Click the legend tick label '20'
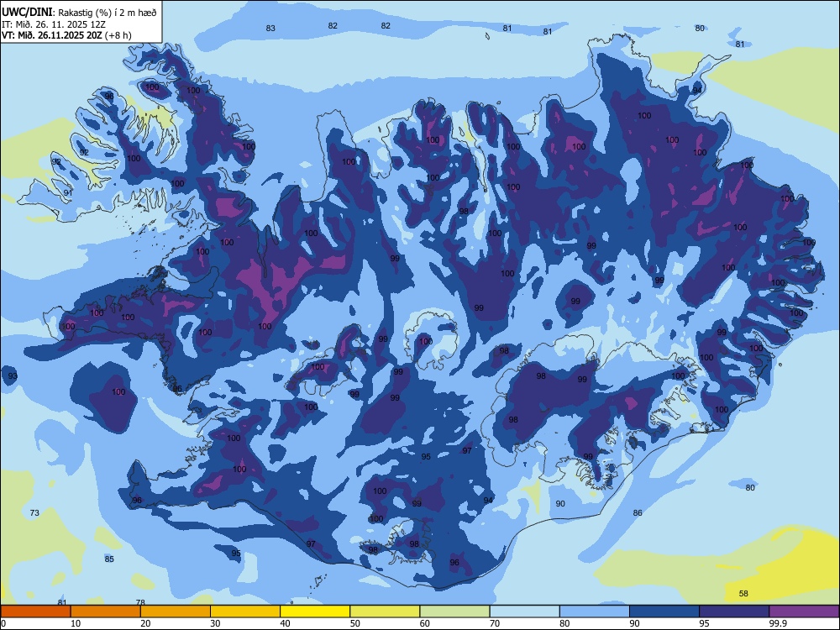The height and width of the screenshot is (630, 840). tap(145, 623)
